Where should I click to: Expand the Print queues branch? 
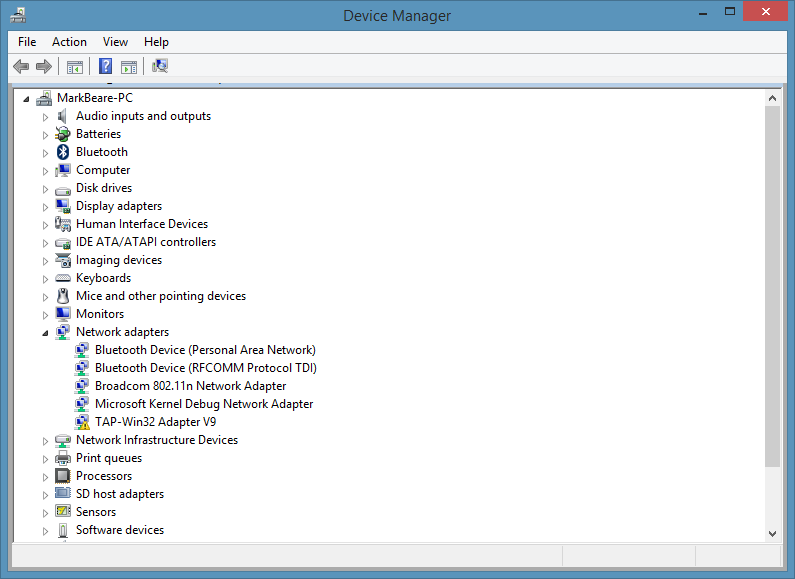[45, 459]
